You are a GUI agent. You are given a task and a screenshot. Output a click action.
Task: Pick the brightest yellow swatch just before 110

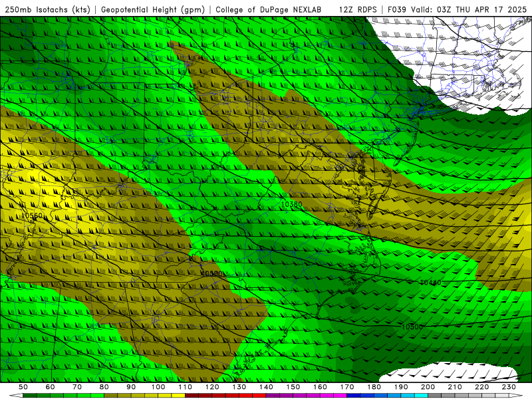[x=178, y=396]
